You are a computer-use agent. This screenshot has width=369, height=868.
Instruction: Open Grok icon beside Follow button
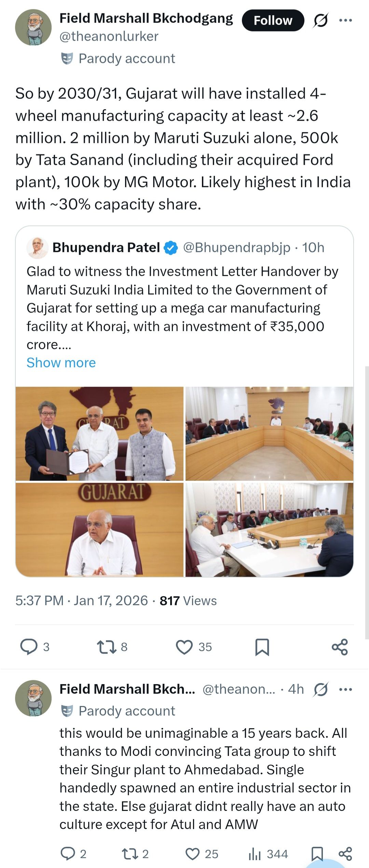320,20
